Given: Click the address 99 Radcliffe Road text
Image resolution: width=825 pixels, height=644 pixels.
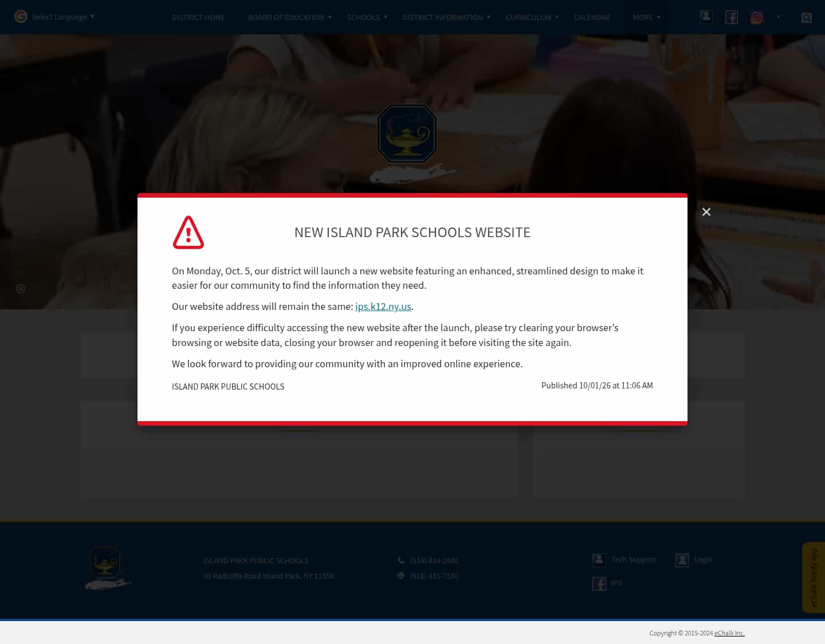Looking at the screenshot, I should coord(269,576).
